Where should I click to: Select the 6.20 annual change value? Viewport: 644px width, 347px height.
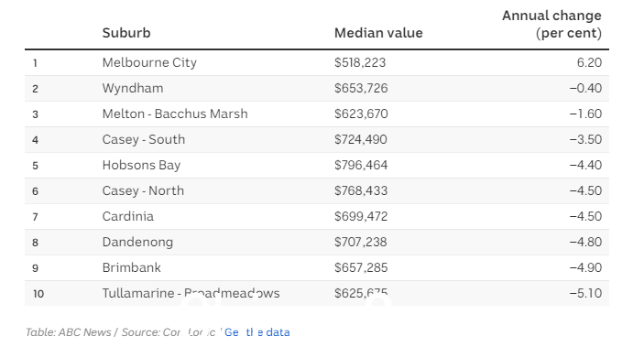click(x=589, y=62)
